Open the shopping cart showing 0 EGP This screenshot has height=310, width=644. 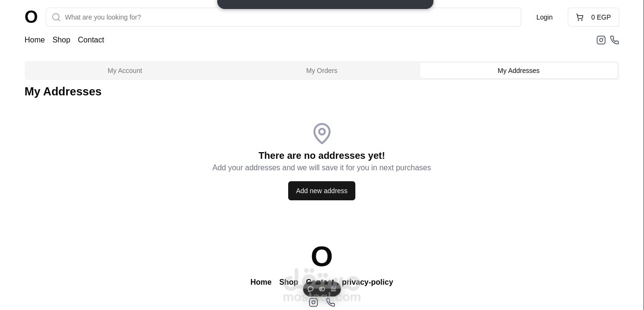pyautogui.click(x=593, y=17)
